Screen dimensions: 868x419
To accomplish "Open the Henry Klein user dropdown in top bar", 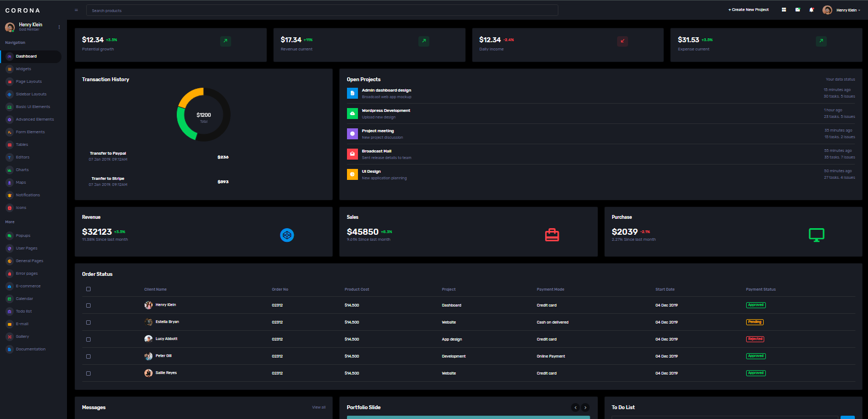I will click(x=848, y=10).
